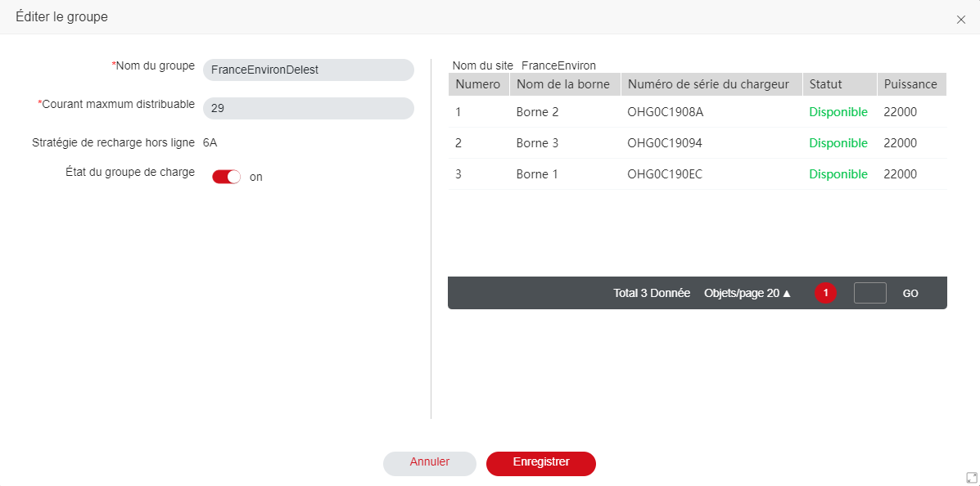Edit the Courant maxmum distribuable field
The image size is (980, 486).
(x=308, y=108)
